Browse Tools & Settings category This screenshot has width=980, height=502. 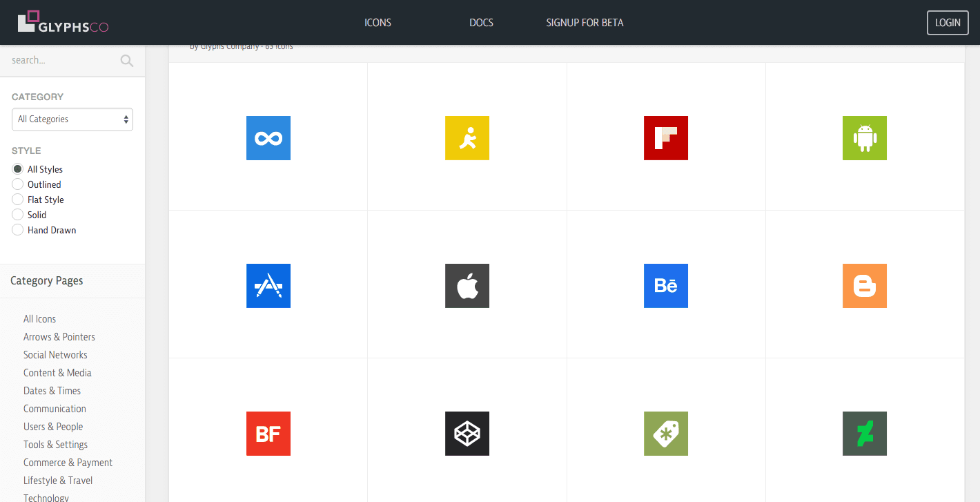click(x=55, y=445)
